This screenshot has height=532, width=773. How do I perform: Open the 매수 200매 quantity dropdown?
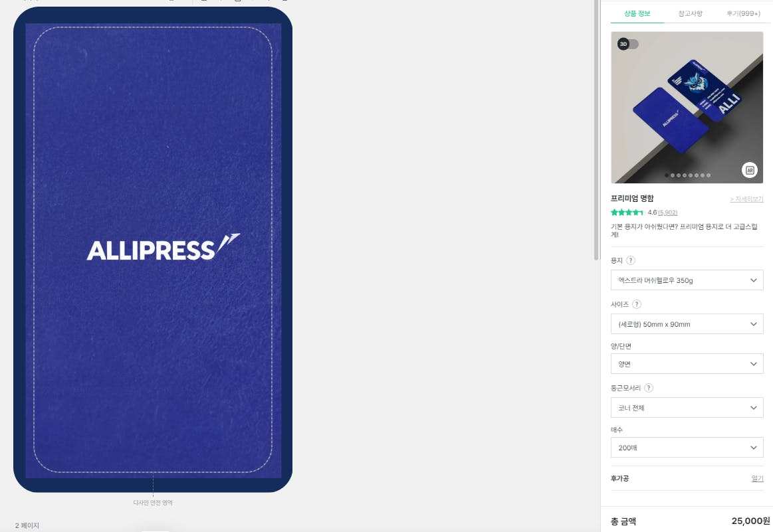pyautogui.click(x=687, y=448)
